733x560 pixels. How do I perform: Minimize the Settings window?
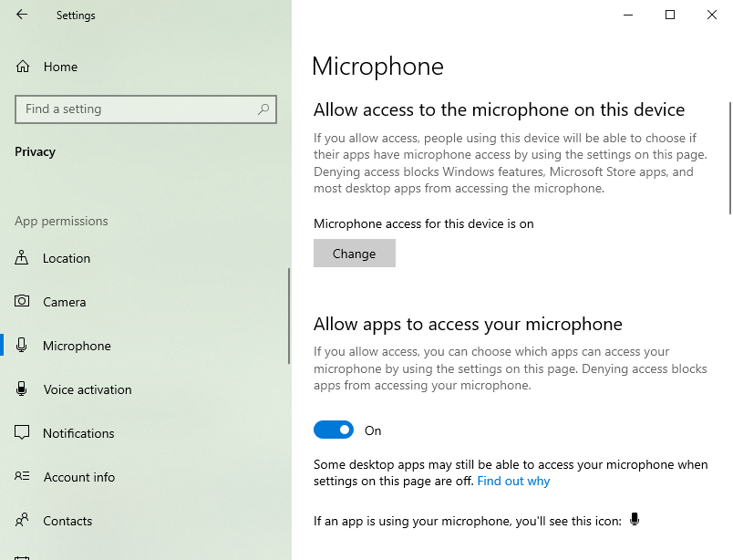tap(628, 15)
